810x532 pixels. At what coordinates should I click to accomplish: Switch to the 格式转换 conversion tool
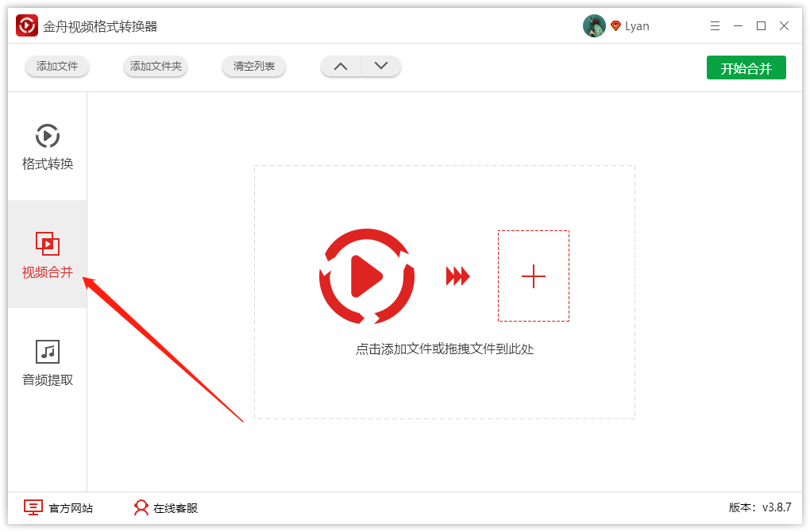(46, 147)
